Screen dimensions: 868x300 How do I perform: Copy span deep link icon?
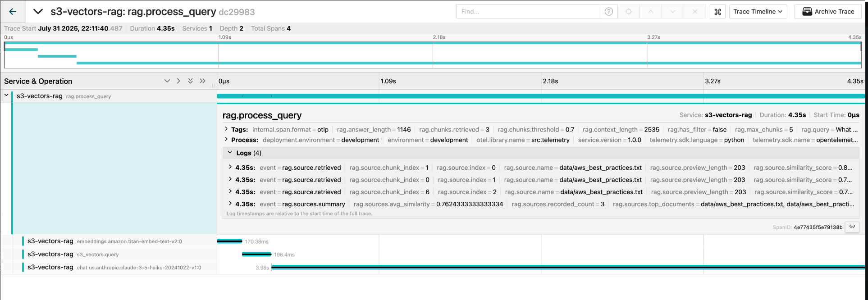tap(852, 227)
